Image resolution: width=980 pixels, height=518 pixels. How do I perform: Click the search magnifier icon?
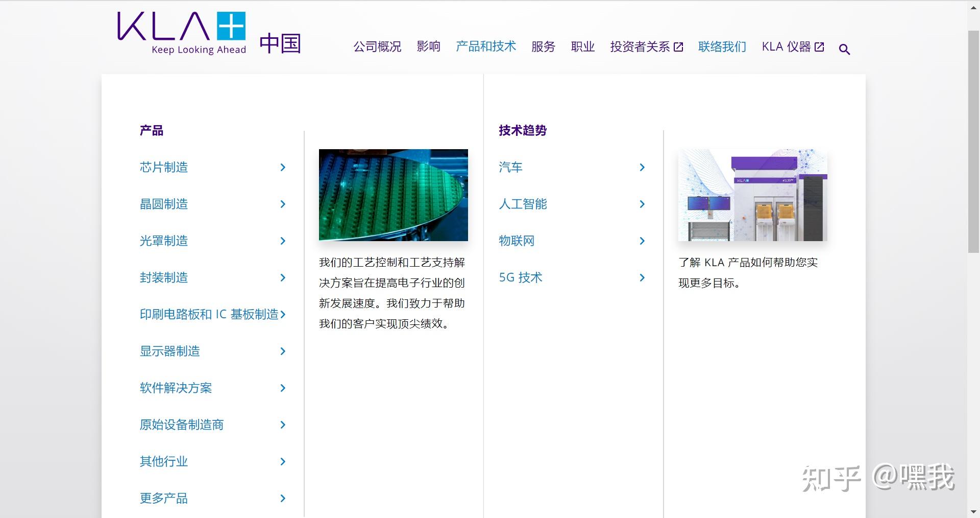point(845,49)
